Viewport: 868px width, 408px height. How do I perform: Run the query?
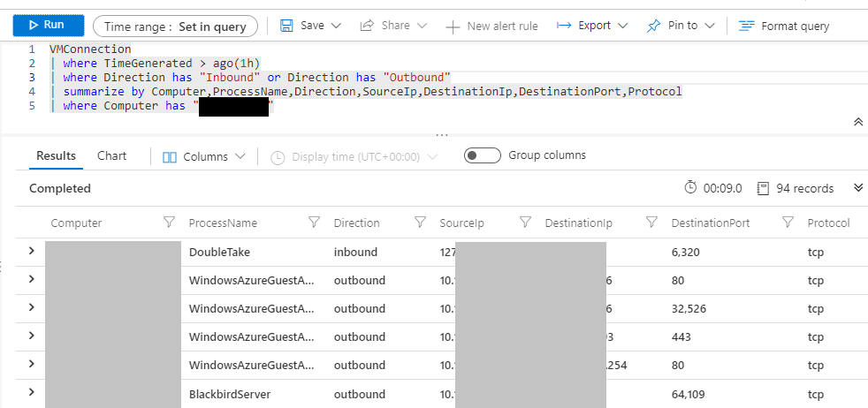coord(49,26)
